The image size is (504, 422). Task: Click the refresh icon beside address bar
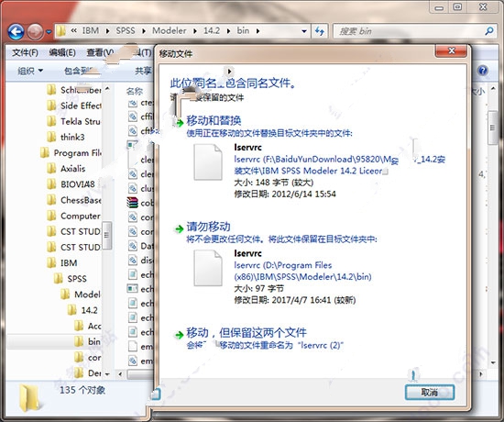tap(320, 31)
